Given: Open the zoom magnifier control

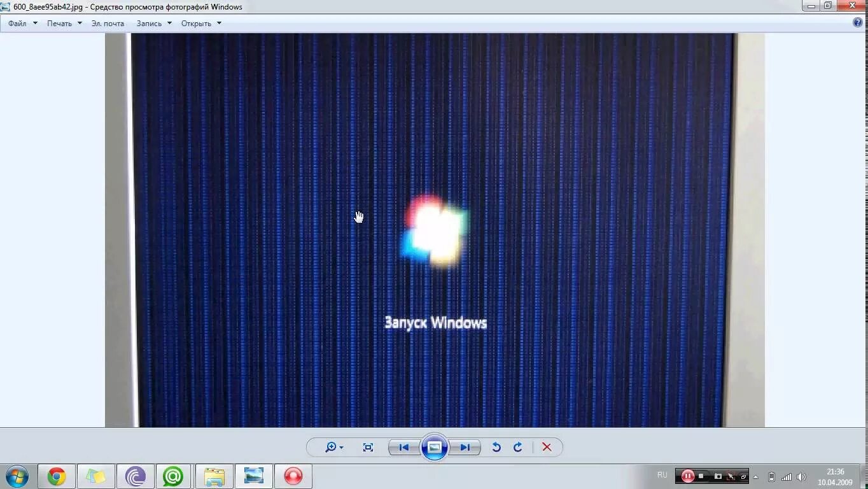Looking at the screenshot, I should 333,447.
